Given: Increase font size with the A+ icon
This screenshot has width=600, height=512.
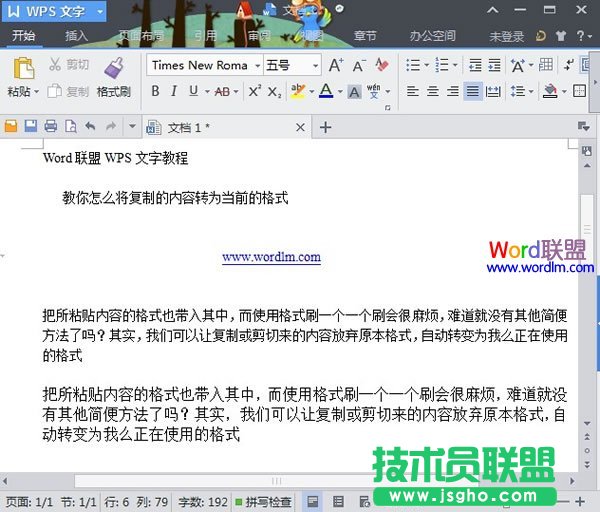Looking at the screenshot, I should click(x=336, y=65).
